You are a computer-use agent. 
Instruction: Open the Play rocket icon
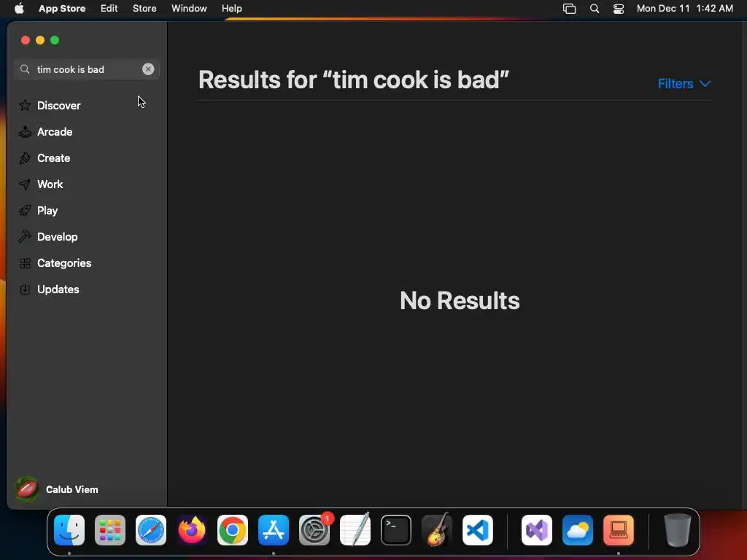[x=25, y=211]
